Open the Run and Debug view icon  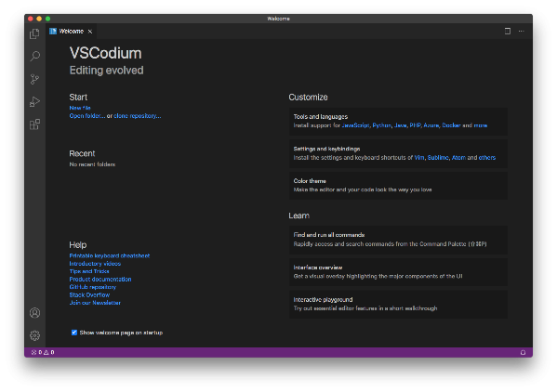(x=34, y=101)
